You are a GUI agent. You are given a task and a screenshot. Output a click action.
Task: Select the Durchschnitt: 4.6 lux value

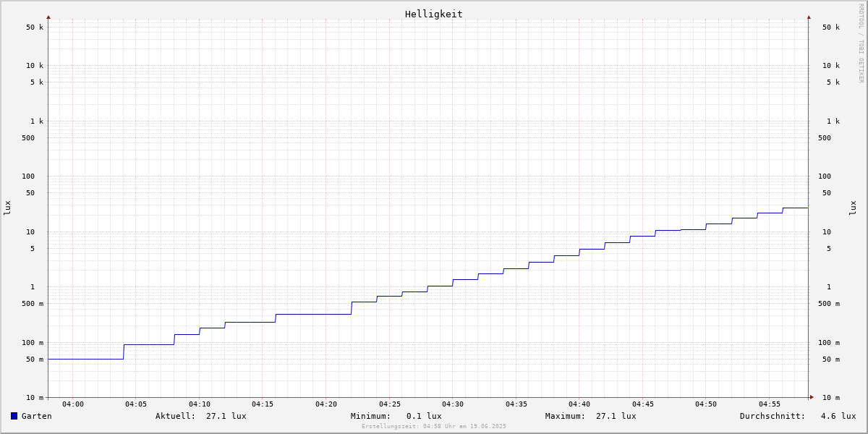click(x=798, y=416)
